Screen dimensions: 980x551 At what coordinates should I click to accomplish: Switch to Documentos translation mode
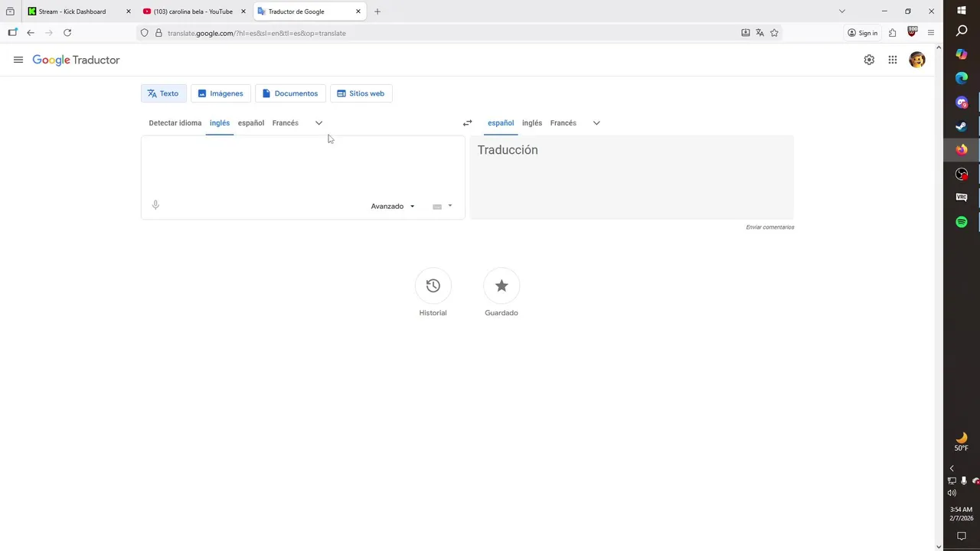(290, 93)
